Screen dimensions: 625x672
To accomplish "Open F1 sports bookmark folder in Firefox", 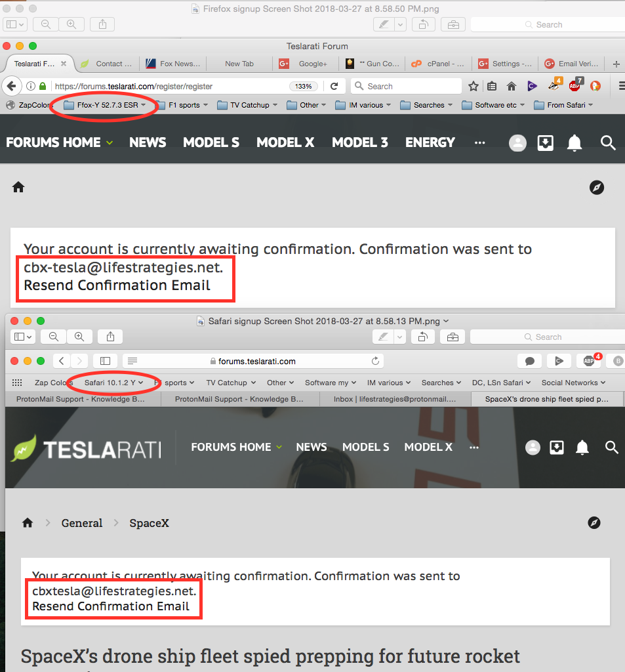I will 182,105.
